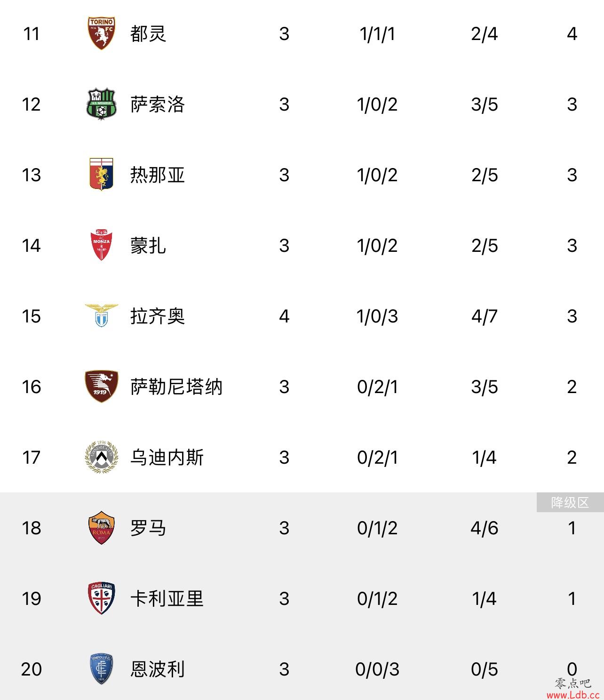The height and width of the screenshot is (700, 604).
Task: Select the AC Monza red crest
Action: (101, 245)
